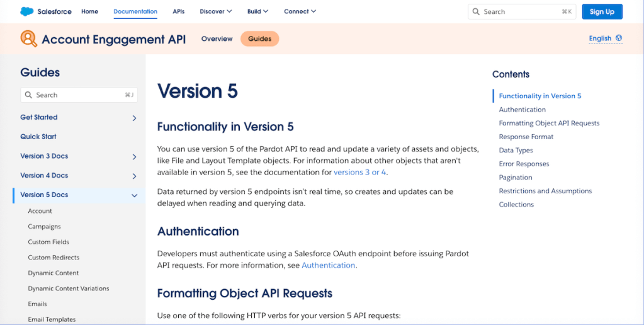Jump to Pagination in Contents
The image size is (644, 325).
pos(516,178)
